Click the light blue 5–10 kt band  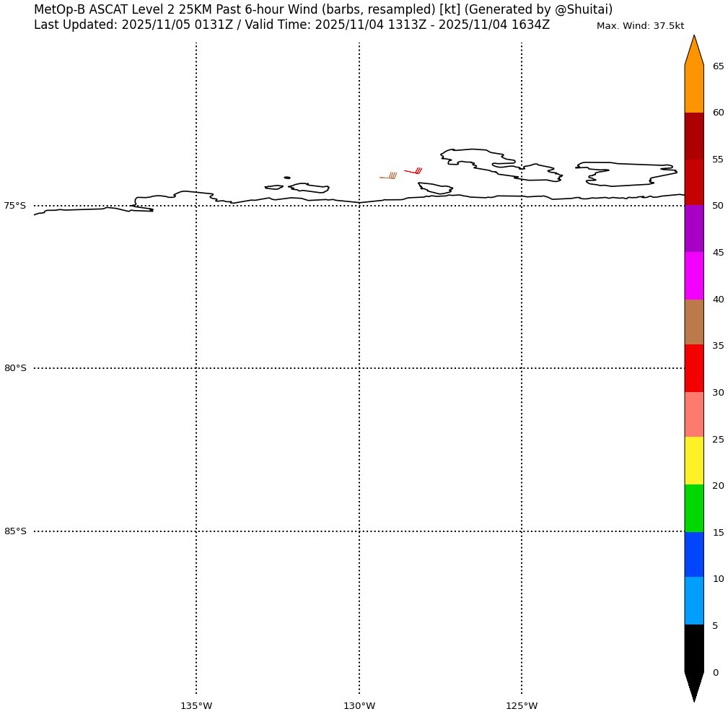click(694, 601)
